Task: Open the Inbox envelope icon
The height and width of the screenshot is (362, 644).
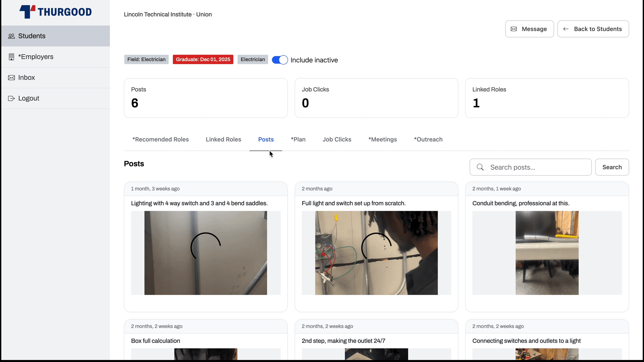Action: click(x=12, y=77)
